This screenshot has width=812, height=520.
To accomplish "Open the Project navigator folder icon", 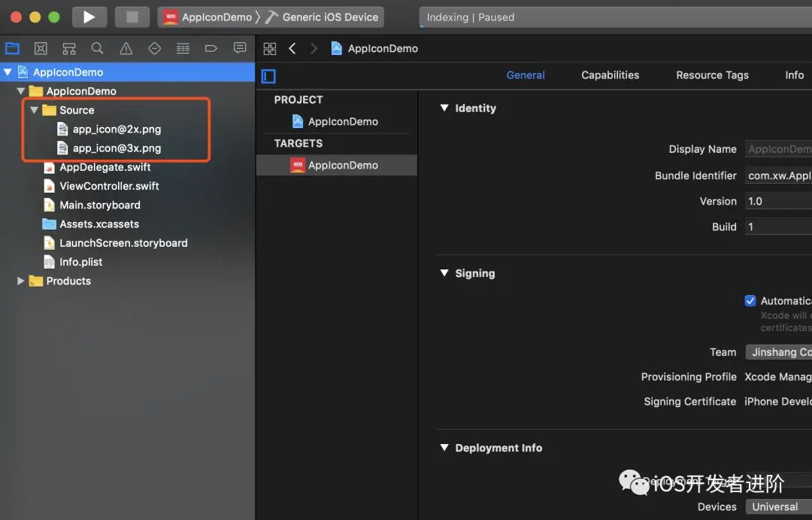I will (x=13, y=49).
